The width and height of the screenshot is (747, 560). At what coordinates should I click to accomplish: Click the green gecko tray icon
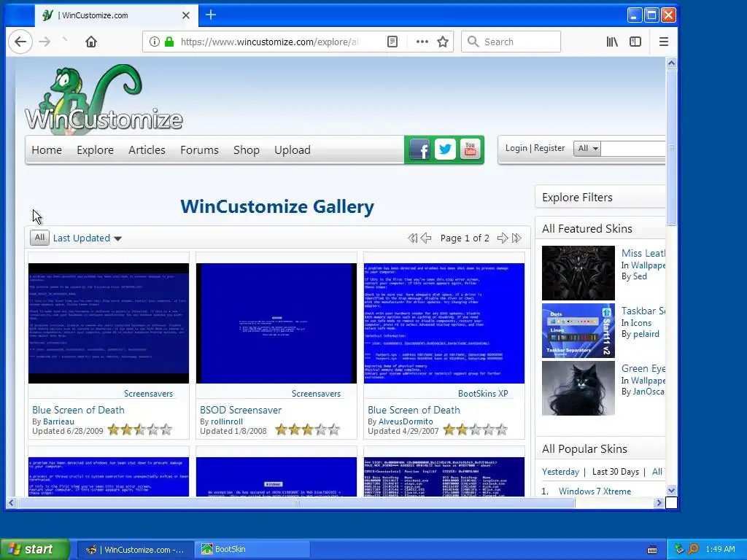(x=680, y=549)
